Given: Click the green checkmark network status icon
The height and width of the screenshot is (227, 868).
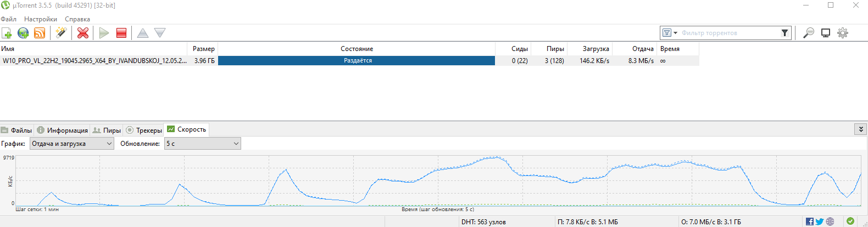Looking at the screenshot, I should [x=850, y=222].
